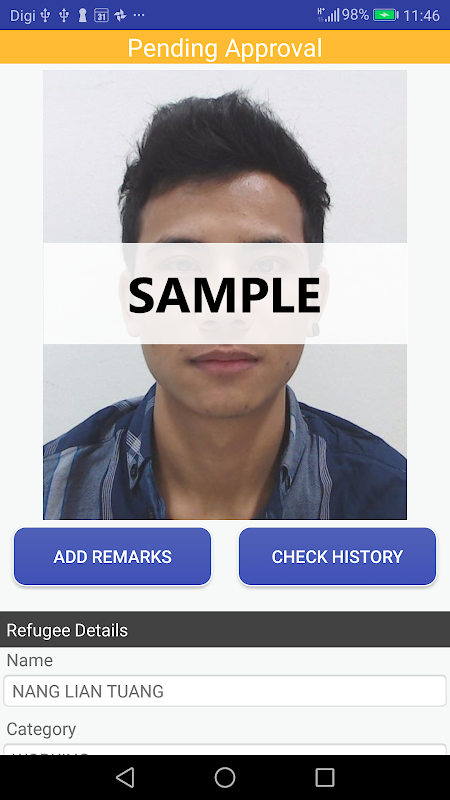Tap the calendar 31 status bar icon
The height and width of the screenshot is (800, 450).
coord(101,15)
